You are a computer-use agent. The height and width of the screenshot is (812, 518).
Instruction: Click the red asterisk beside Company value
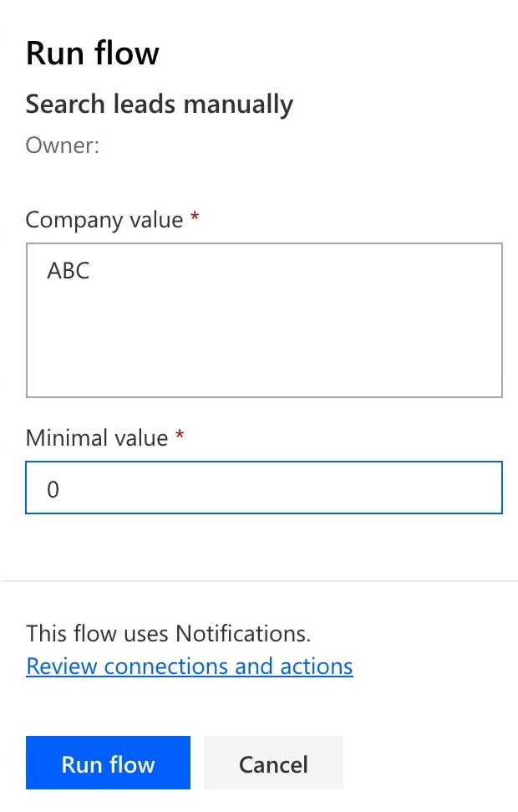(195, 219)
